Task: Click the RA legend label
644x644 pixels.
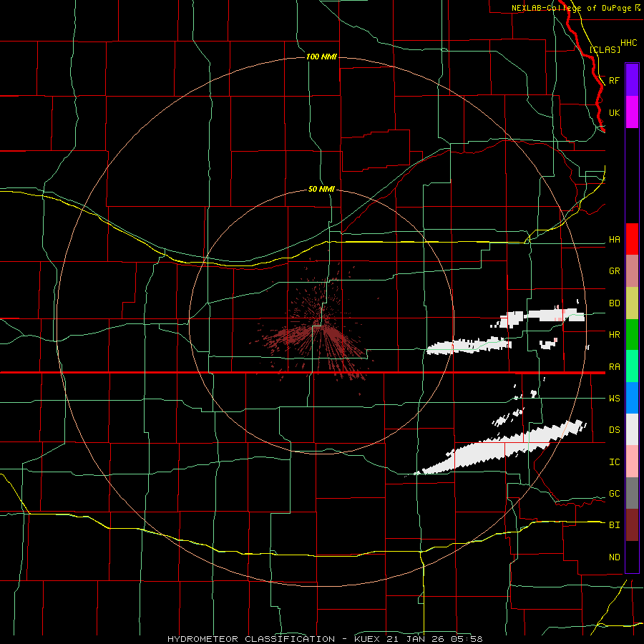Action: pos(615,366)
